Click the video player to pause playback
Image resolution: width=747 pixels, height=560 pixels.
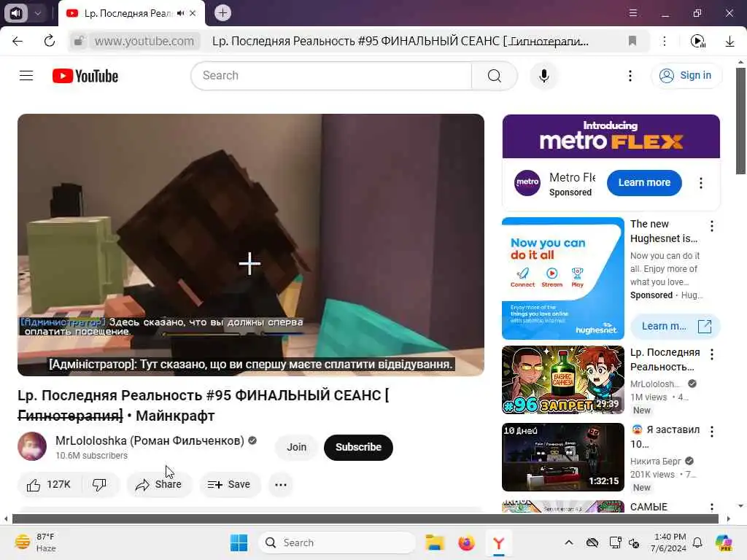[x=251, y=245]
